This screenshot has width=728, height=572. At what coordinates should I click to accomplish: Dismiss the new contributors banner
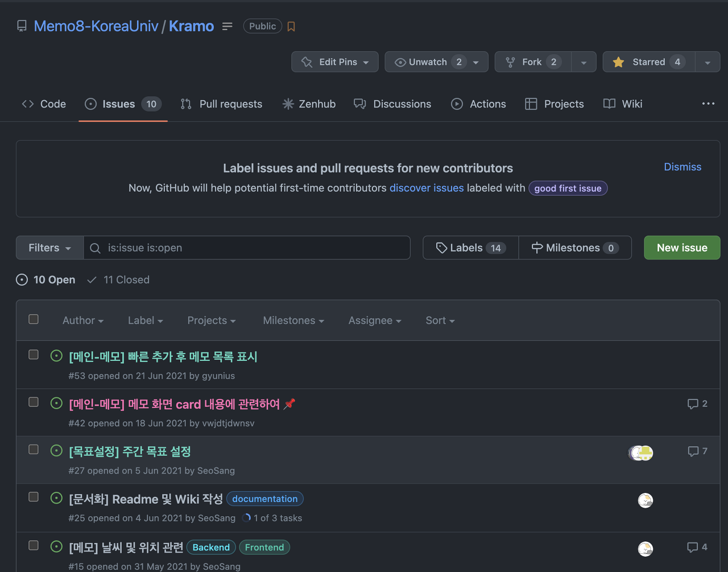[x=682, y=167]
